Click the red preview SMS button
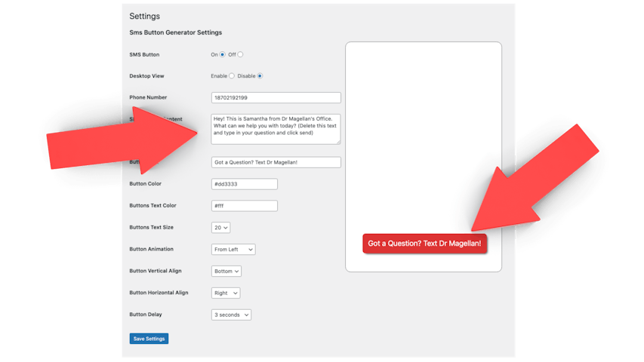The height and width of the screenshot is (362, 644). pos(424,243)
